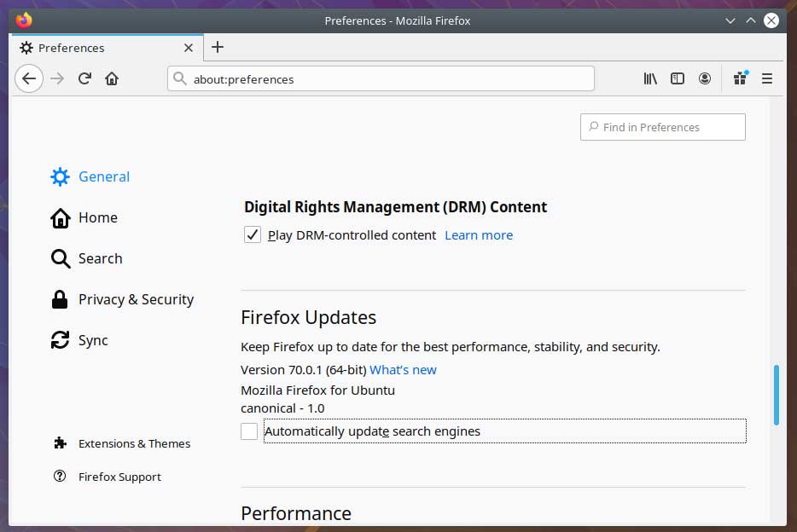Click the magnifier icon in the address bar
This screenshot has width=797, height=532.
[179, 78]
